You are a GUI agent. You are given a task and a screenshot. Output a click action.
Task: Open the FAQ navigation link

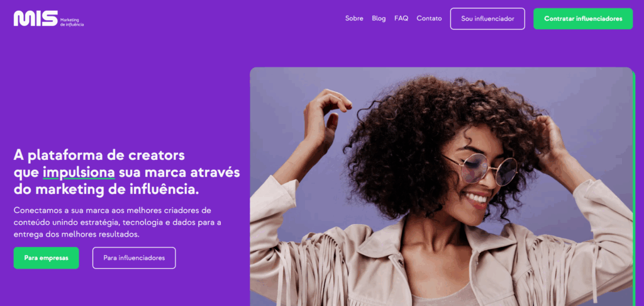(401, 18)
